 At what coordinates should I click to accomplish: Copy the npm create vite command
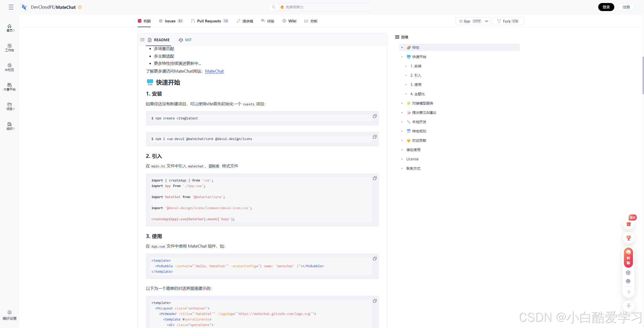[x=375, y=116]
